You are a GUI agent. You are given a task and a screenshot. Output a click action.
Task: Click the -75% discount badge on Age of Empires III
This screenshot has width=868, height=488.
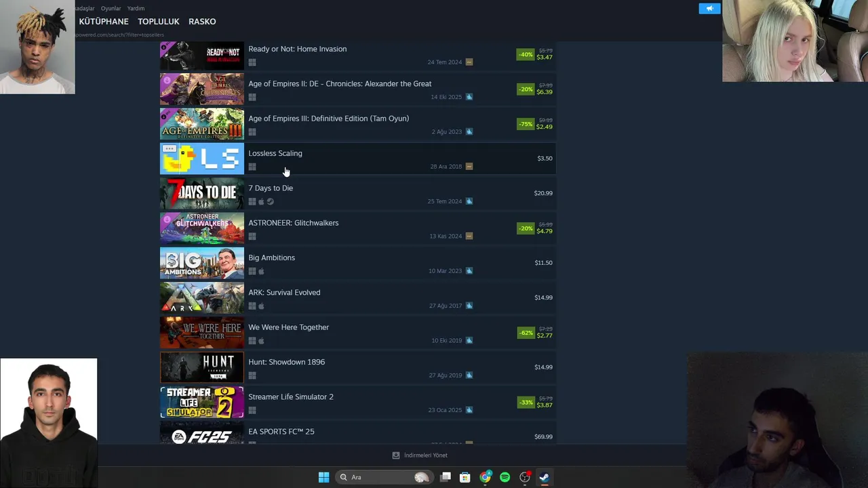click(x=526, y=124)
